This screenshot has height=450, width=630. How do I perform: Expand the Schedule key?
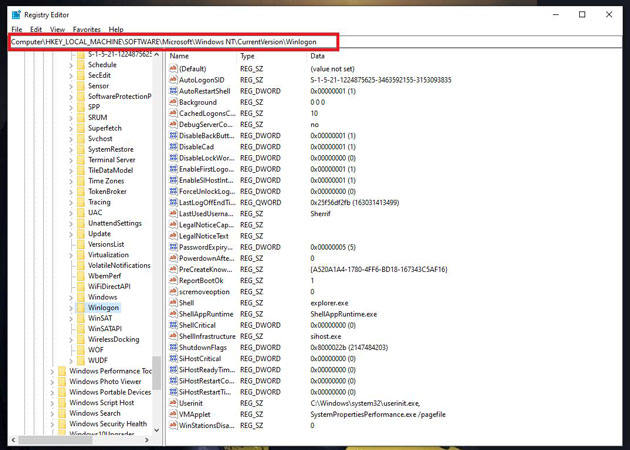point(71,65)
